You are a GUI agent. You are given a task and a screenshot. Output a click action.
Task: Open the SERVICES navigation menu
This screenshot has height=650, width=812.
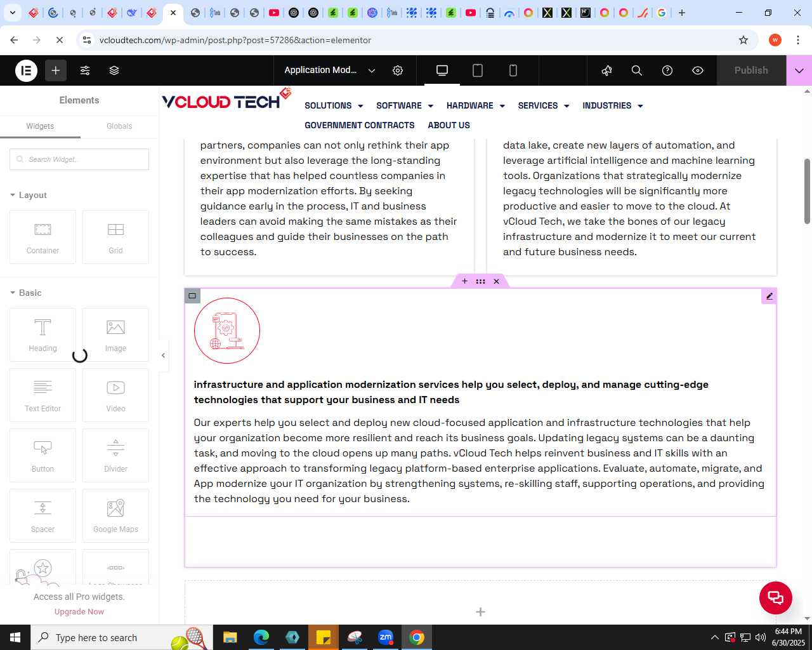tap(544, 106)
